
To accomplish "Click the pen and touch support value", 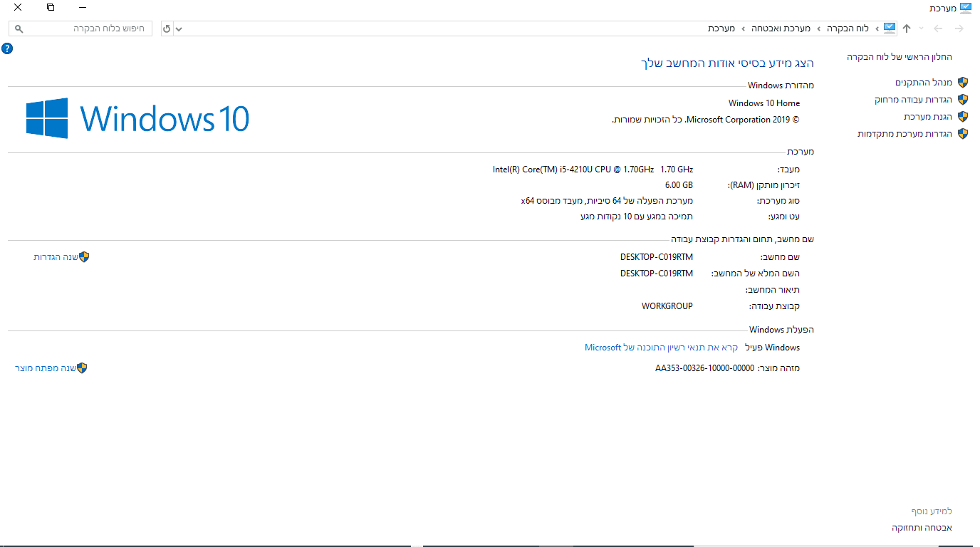I will tap(637, 217).
